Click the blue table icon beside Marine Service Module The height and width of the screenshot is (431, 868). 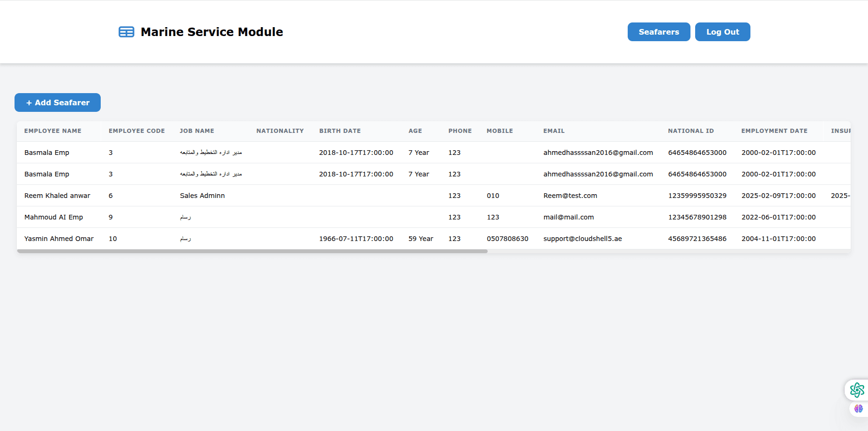[x=126, y=31]
